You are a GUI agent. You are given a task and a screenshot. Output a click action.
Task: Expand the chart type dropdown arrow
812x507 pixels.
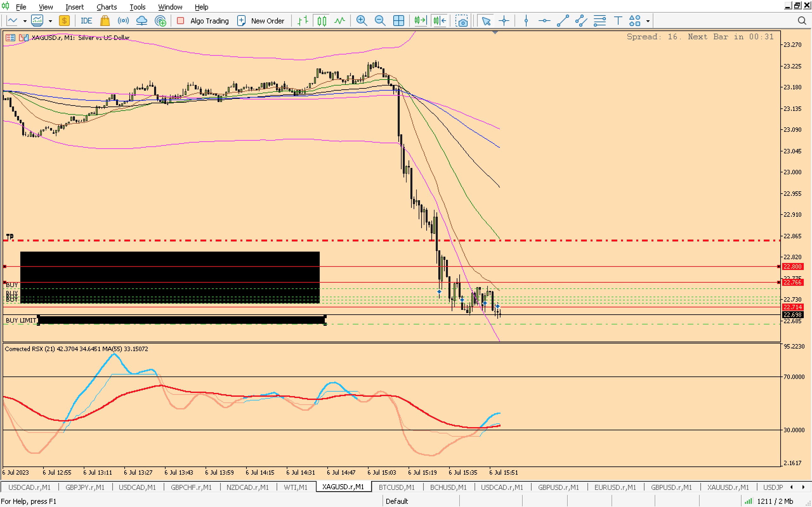(25, 21)
